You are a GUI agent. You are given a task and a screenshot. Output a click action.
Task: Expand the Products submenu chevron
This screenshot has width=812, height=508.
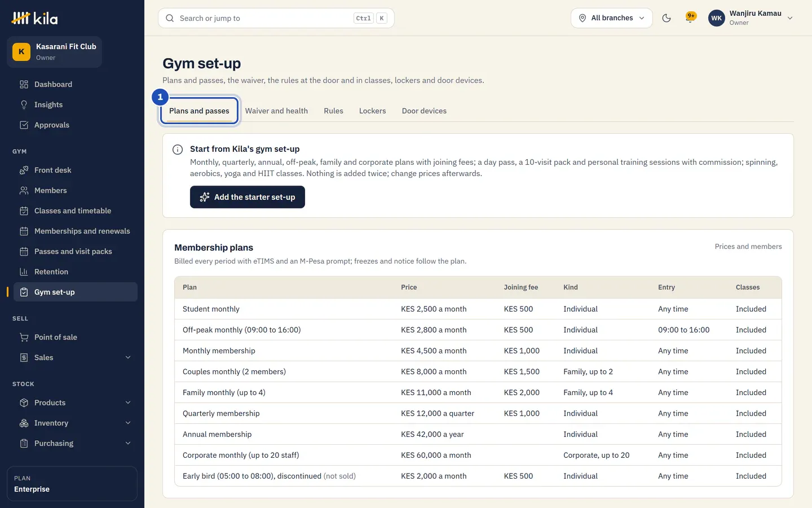[x=128, y=402]
